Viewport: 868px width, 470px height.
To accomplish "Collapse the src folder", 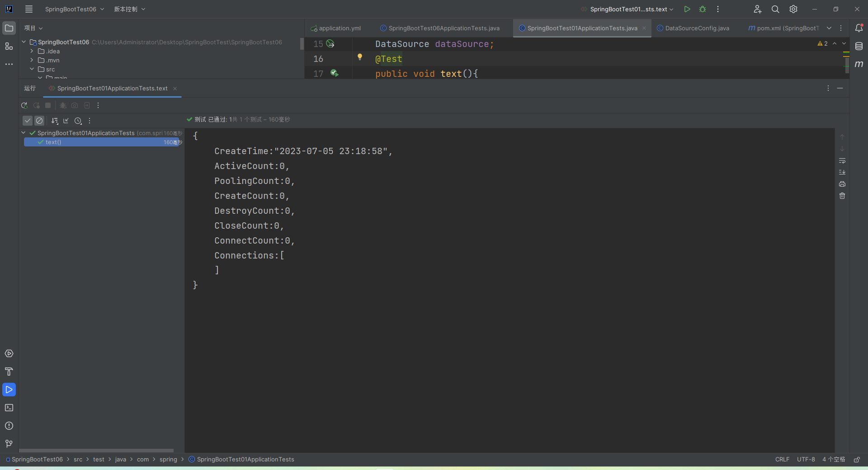I will click(x=32, y=69).
